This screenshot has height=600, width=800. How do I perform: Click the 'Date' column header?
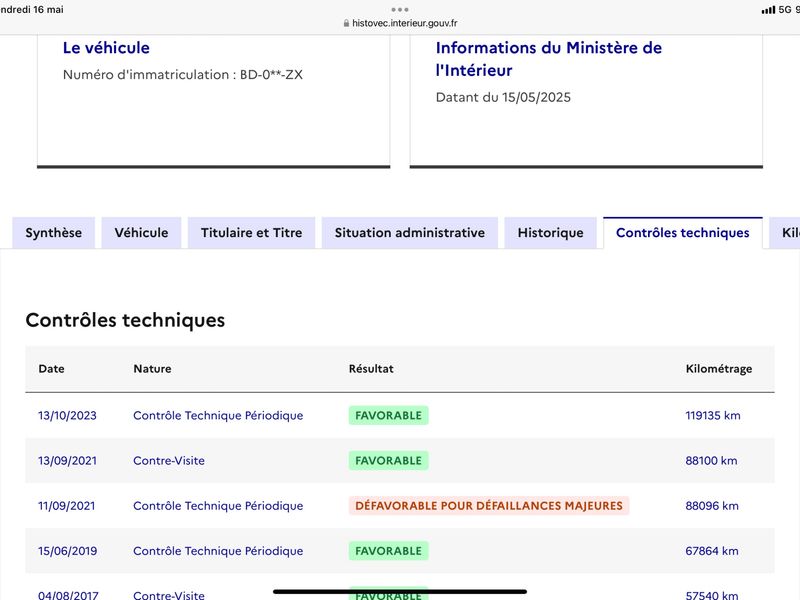pyautogui.click(x=52, y=369)
